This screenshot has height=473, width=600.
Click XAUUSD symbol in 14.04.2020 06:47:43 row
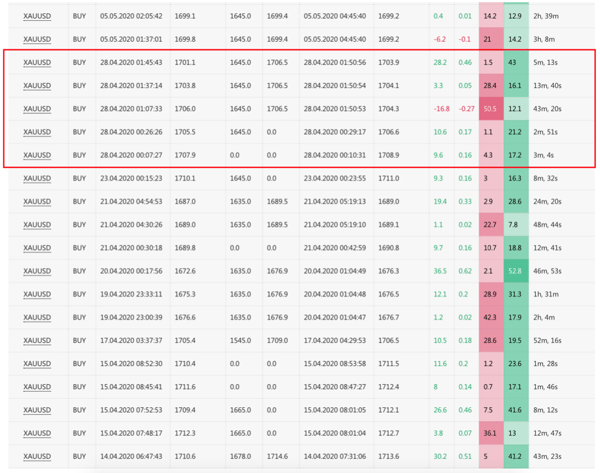[x=36, y=456]
